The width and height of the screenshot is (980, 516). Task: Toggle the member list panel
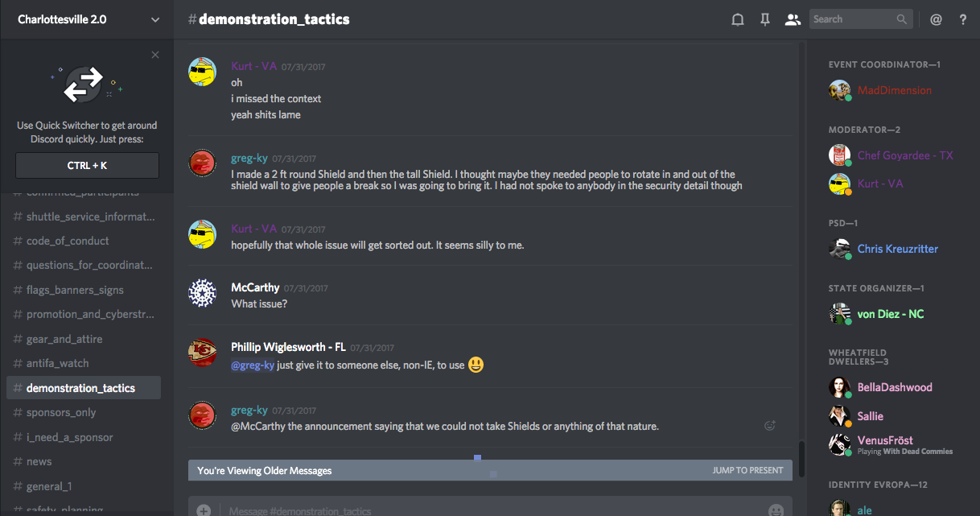(x=793, y=19)
